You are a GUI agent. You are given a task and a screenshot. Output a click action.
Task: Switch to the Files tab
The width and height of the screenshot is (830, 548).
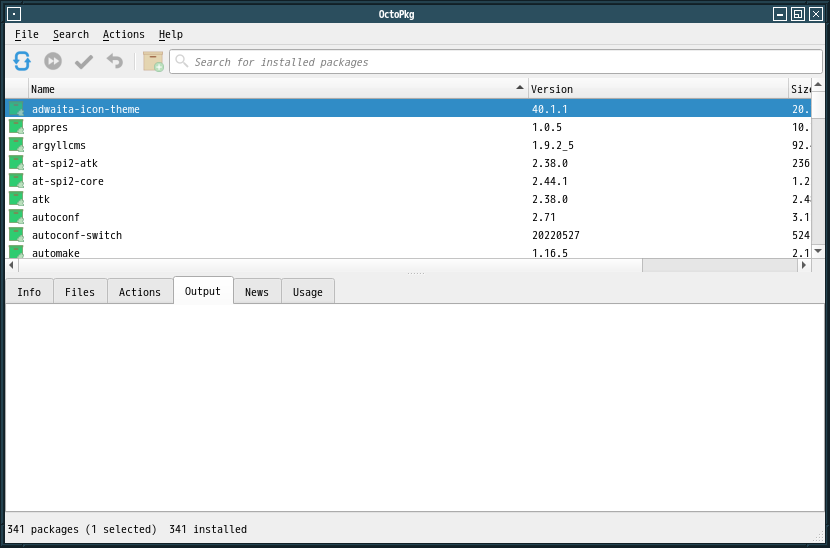[80, 292]
